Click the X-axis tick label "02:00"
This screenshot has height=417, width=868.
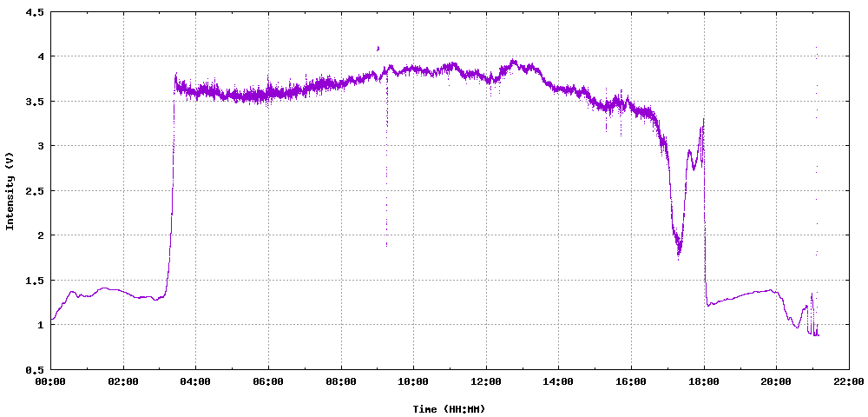(123, 381)
